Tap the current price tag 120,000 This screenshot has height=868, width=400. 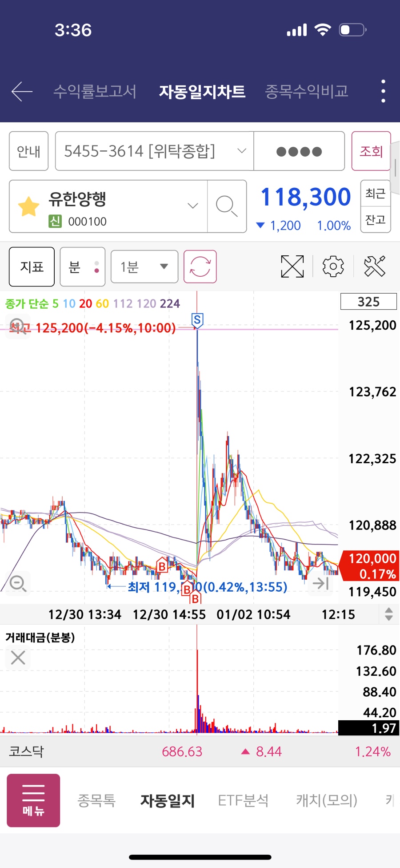[x=368, y=565]
